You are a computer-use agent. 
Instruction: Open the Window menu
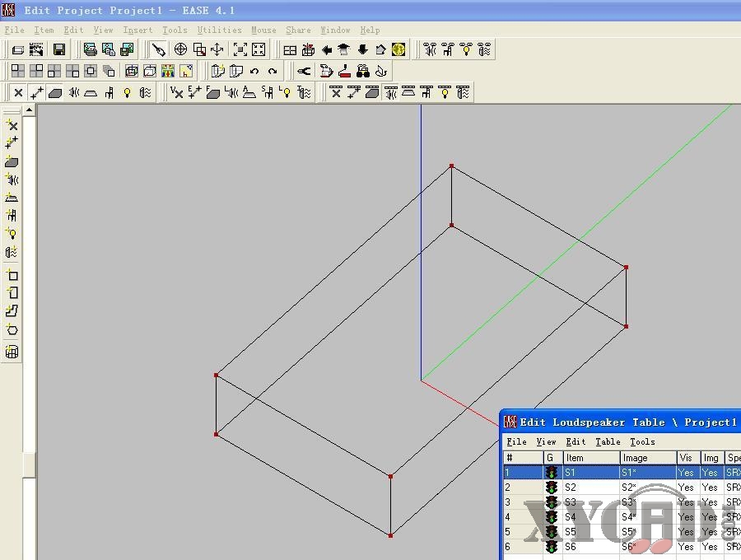coord(335,30)
